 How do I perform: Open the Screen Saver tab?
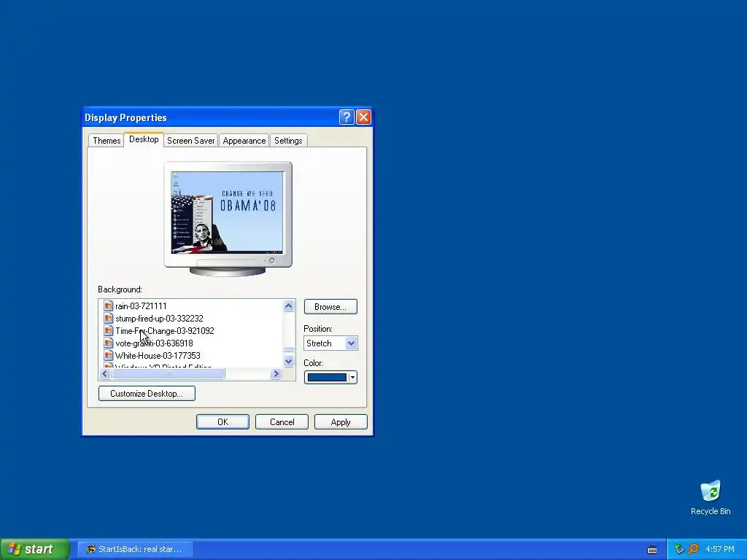pos(190,141)
